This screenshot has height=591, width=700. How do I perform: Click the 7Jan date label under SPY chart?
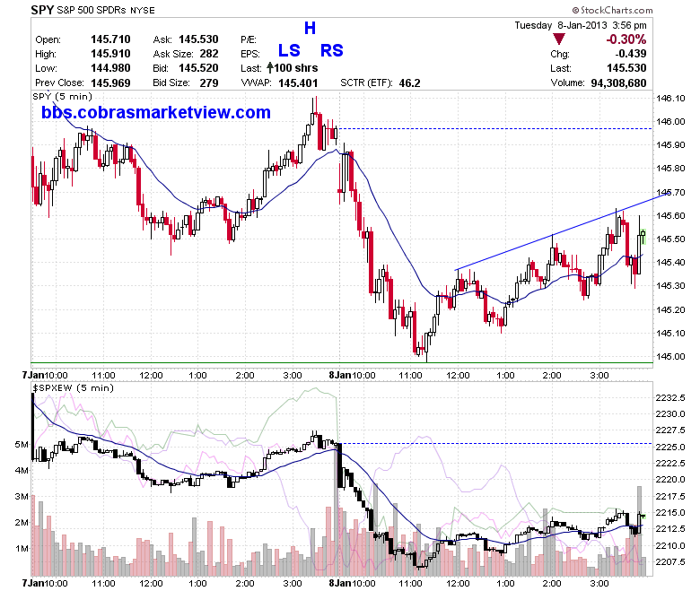33,375
